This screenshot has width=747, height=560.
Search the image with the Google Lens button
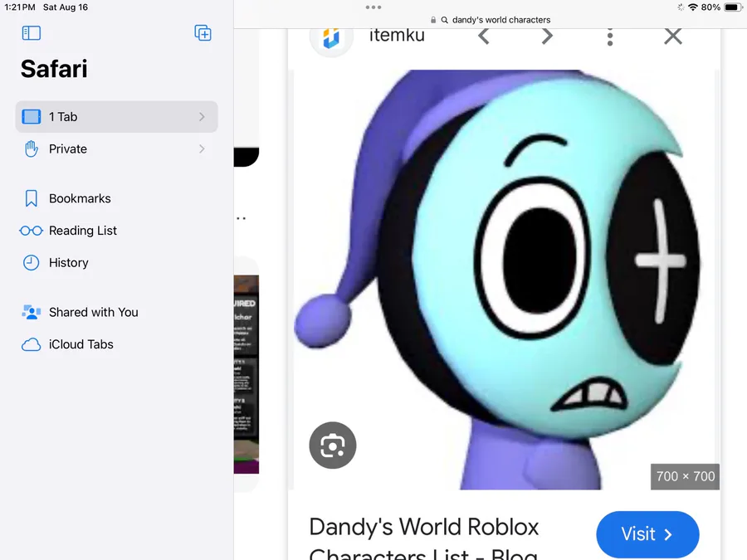(333, 446)
